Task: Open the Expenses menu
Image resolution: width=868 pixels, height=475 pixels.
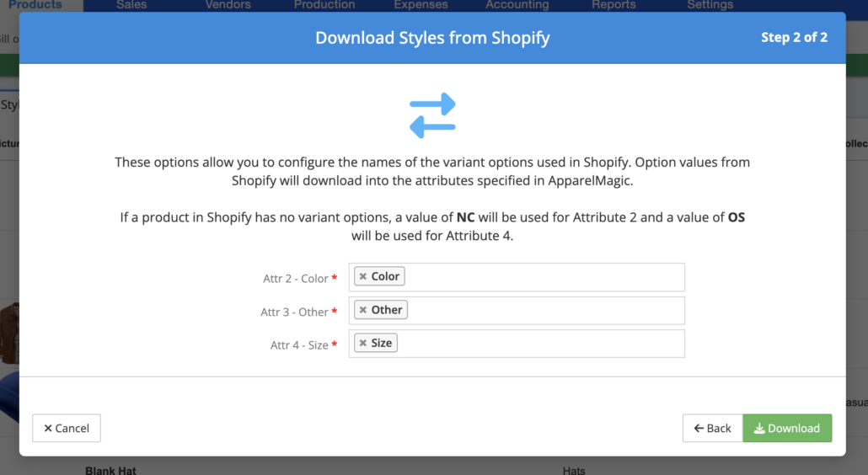Action: pyautogui.click(x=421, y=5)
